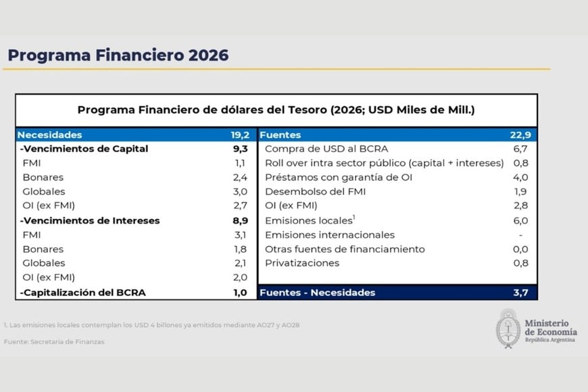
Task: Click 'Bonares' under Vencimientos de Intereses
Action: pyautogui.click(x=43, y=249)
